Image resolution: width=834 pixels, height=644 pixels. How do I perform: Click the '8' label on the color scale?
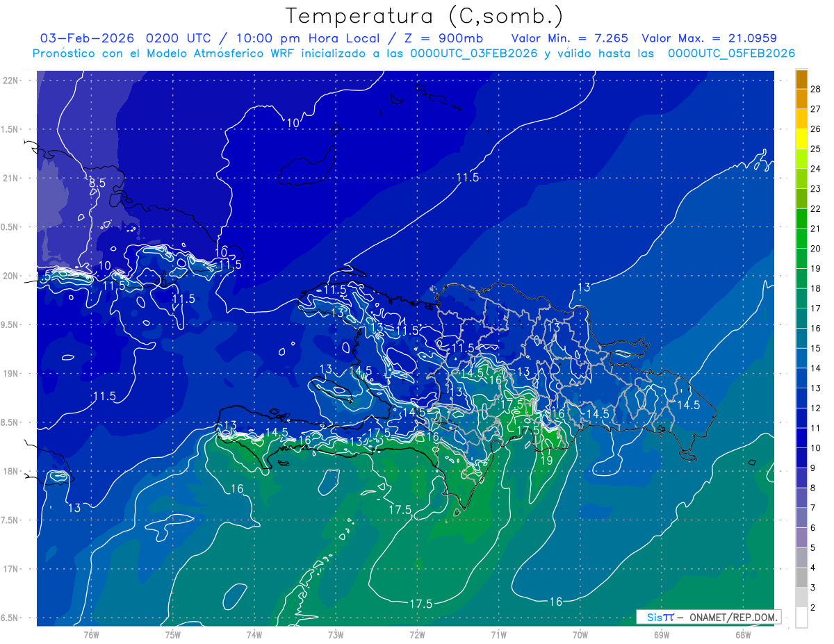click(x=813, y=488)
